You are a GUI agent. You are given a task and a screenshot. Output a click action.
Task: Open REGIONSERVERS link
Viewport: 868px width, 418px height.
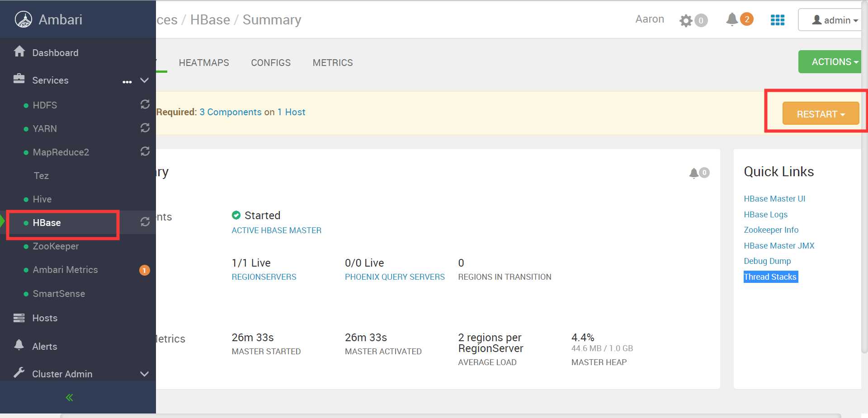pyautogui.click(x=264, y=277)
